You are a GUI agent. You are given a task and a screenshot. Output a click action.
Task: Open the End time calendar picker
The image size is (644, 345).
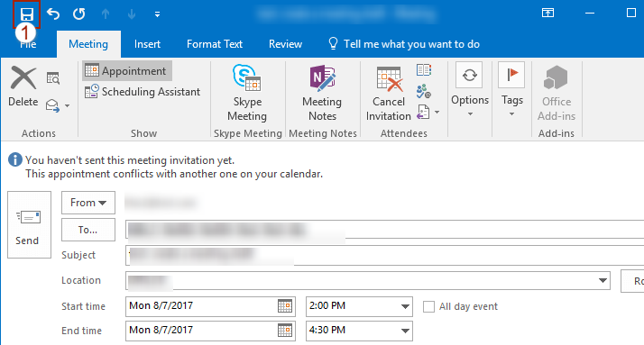tap(285, 331)
